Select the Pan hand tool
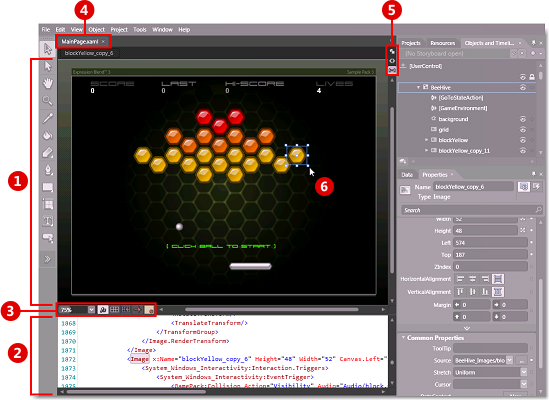The height and width of the screenshot is (400, 549). coord(48,83)
